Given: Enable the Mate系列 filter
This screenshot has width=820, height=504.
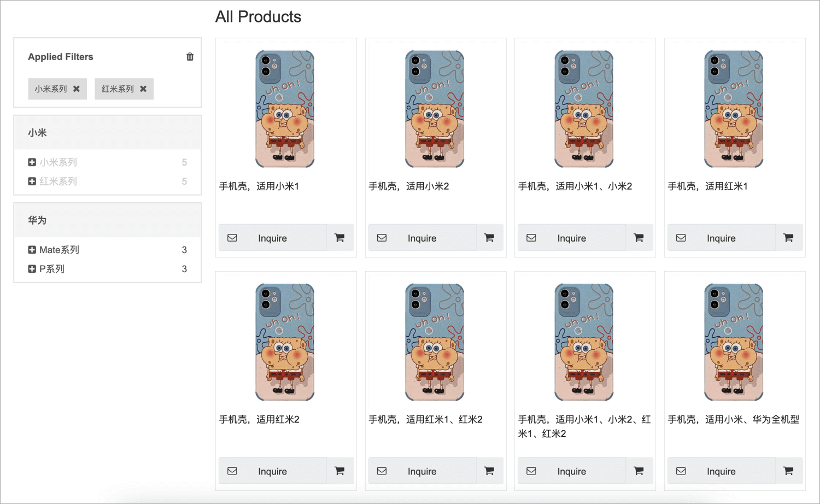Looking at the screenshot, I should coord(32,250).
